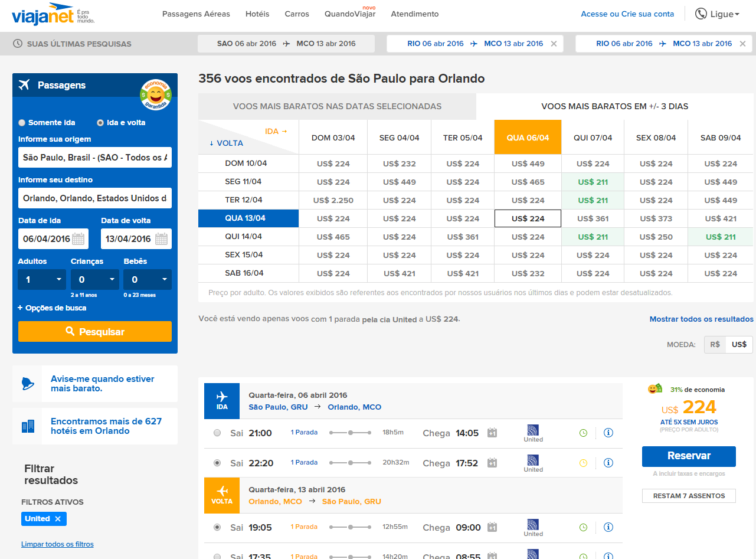Select the US$ 373 price cell
This screenshot has width=756, height=559.
pyautogui.click(x=656, y=218)
